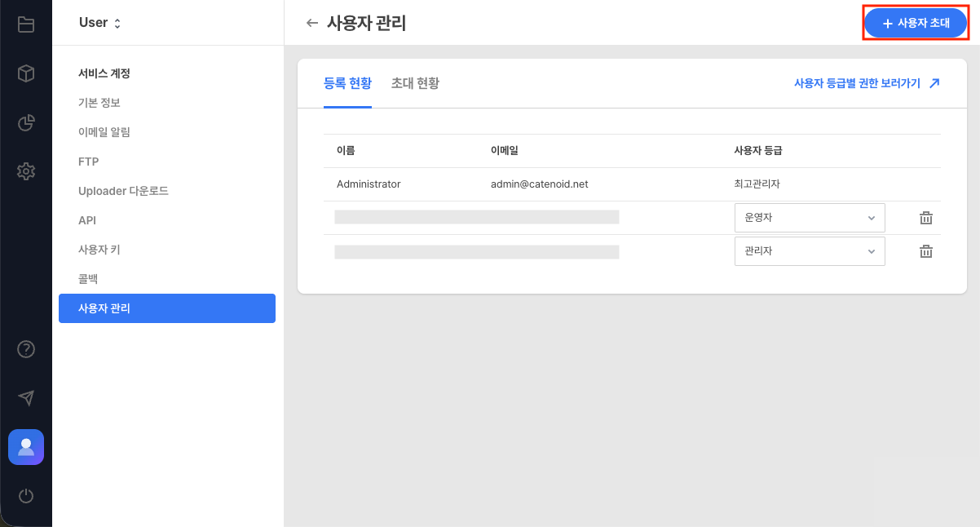Viewport: 980px width, 527px height.
Task: Open the folder/media library sidebar icon
Action: pyautogui.click(x=25, y=24)
